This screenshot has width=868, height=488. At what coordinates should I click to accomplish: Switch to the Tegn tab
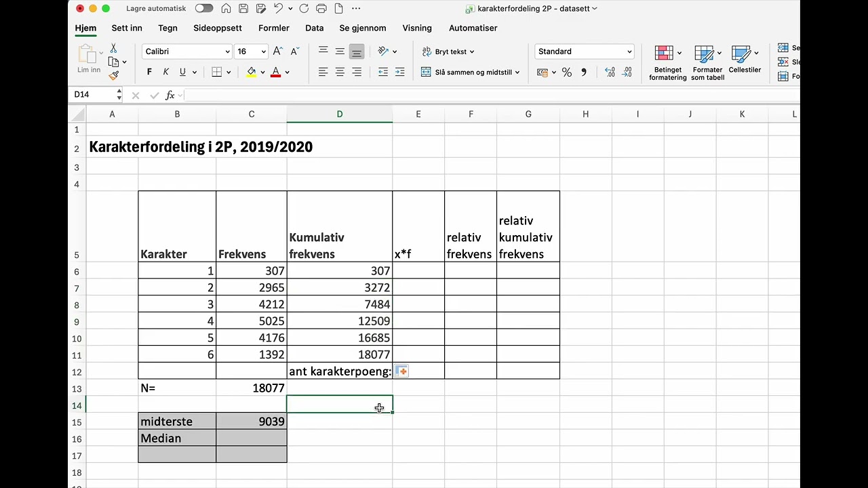167,28
